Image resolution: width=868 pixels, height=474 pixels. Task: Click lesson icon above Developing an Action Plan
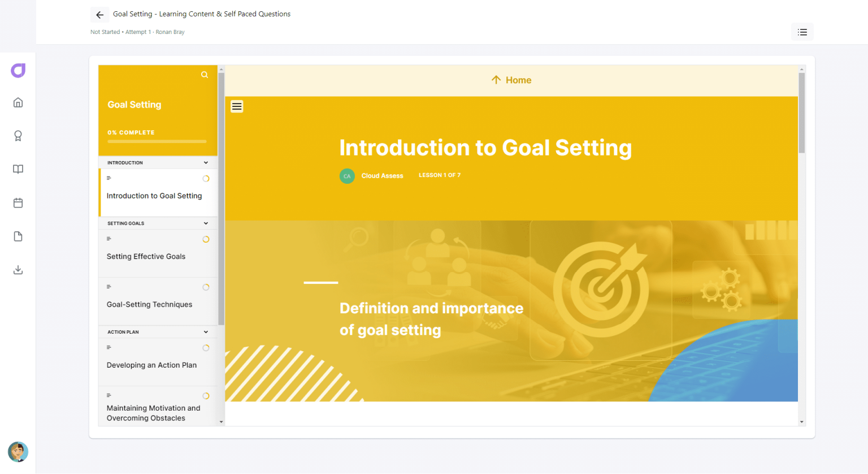pos(109,347)
